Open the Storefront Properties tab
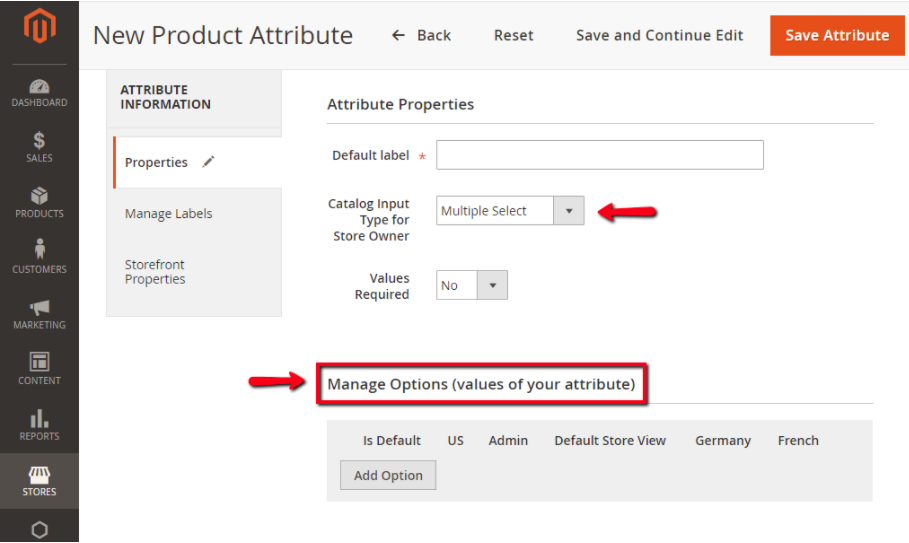Image resolution: width=909 pixels, height=543 pixels. [x=155, y=272]
